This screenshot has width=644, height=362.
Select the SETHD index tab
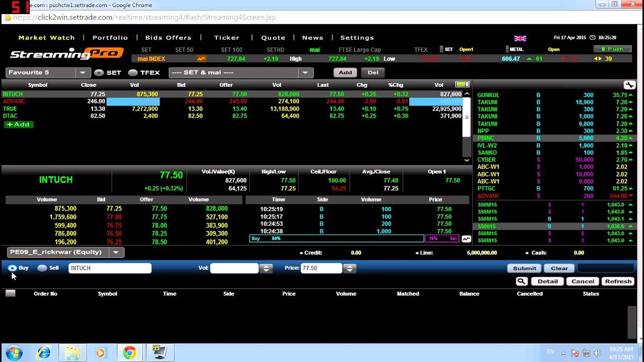[275, 50]
